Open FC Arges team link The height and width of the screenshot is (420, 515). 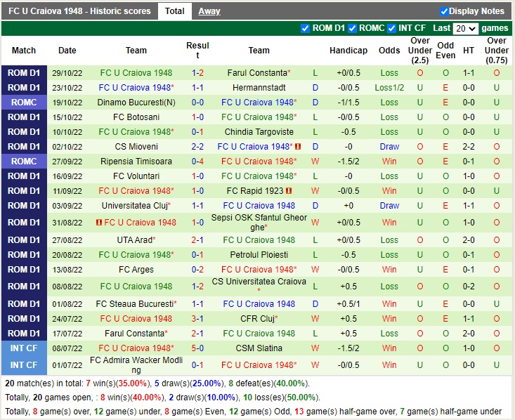[x=136, y=270]
